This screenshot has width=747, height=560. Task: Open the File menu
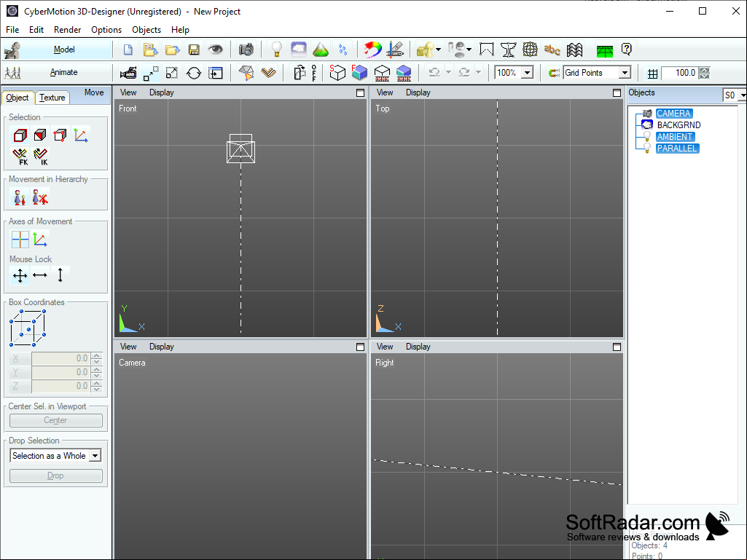[12, 30]
